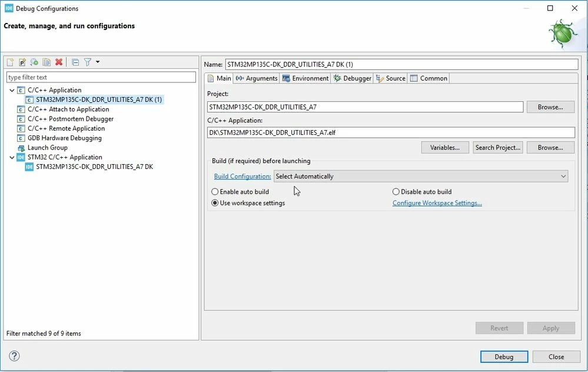Collapse the C/C++ Application tree node

(x=12, y=91)
